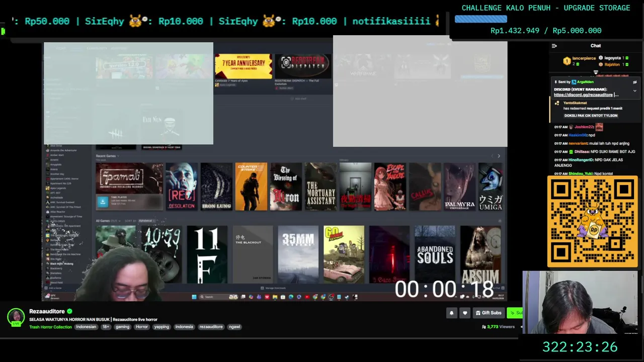644x362 pixels.
Task: Open the Abandoned Souls game cover
Action: coord(435,254)
